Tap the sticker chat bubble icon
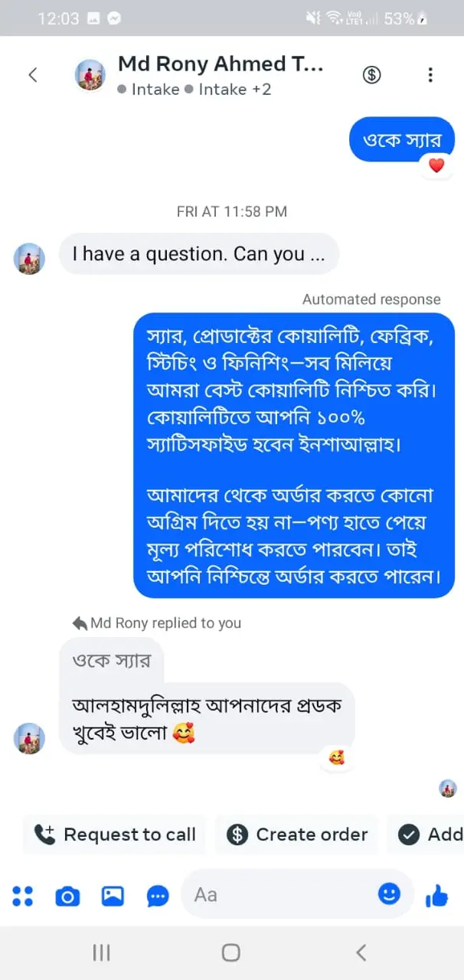 click(157, 895)
